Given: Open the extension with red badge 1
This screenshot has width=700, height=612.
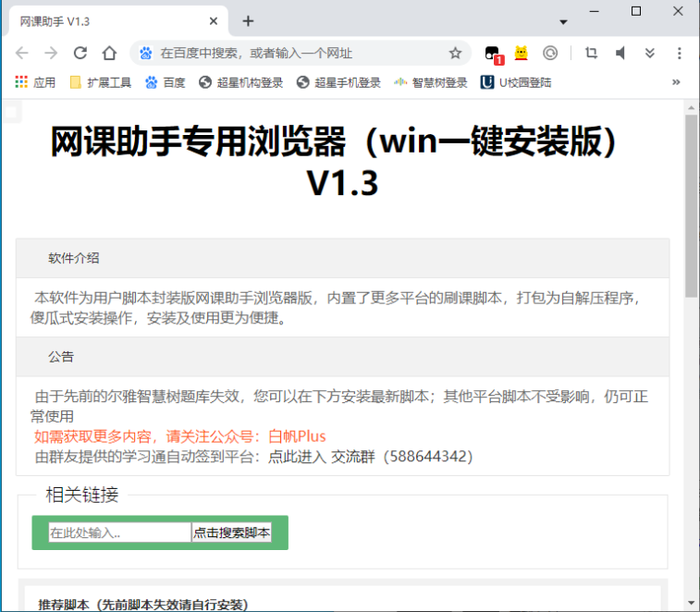Looking at the screenshot, I should (494, 55).
